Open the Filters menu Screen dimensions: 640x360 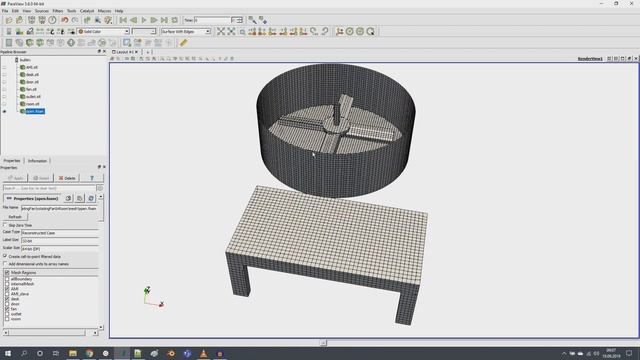[x=58, y=11]
